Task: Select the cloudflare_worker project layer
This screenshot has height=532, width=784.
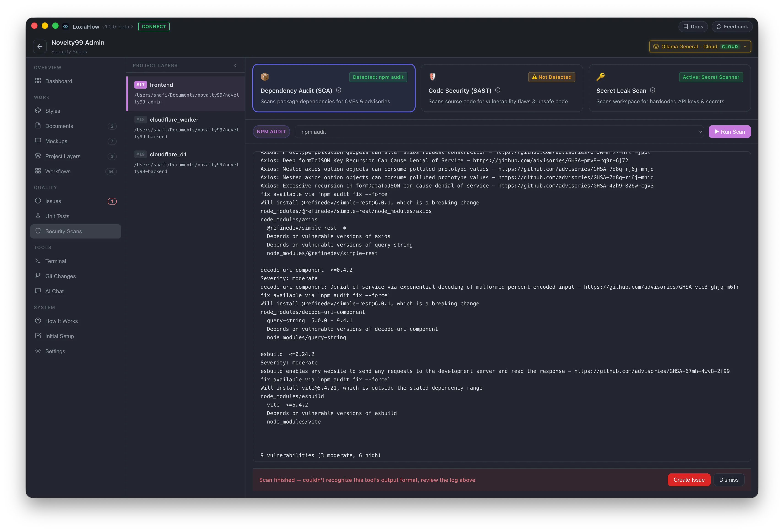Action: pos(186,128)
